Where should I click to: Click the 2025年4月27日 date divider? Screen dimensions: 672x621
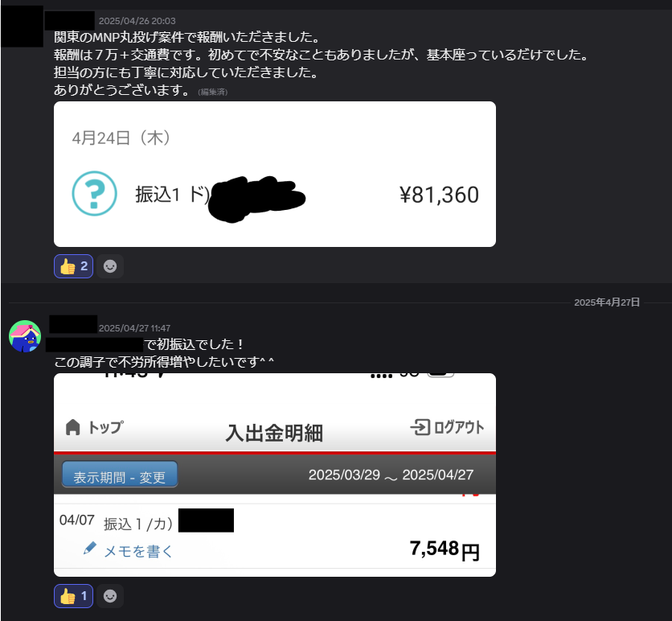[607, 302]
